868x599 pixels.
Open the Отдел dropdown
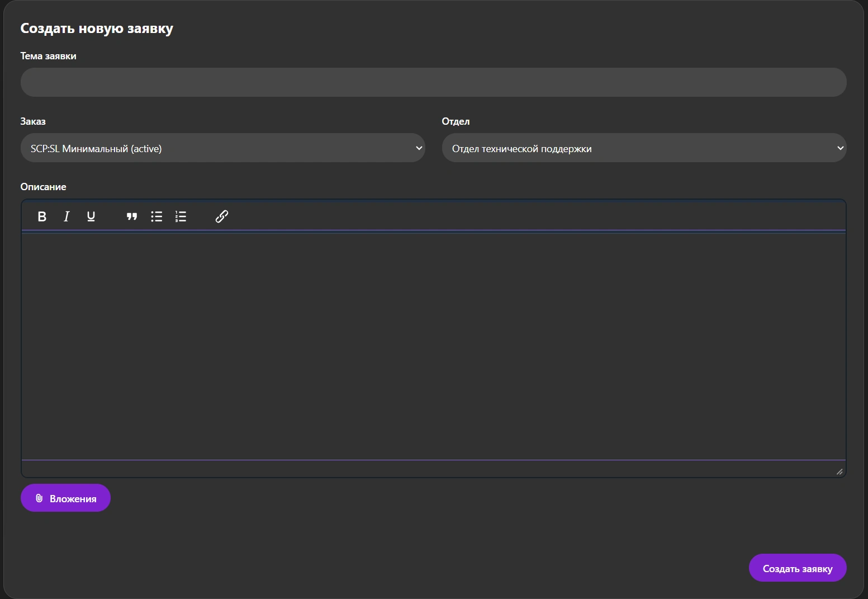[644, 148]
